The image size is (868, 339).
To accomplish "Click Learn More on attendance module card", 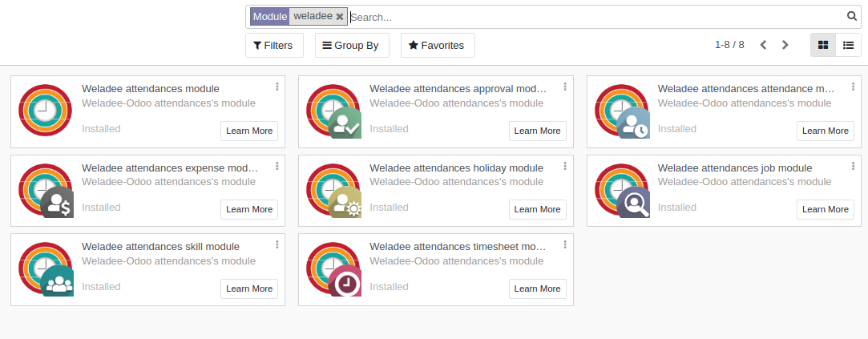I will pos(826,131).
